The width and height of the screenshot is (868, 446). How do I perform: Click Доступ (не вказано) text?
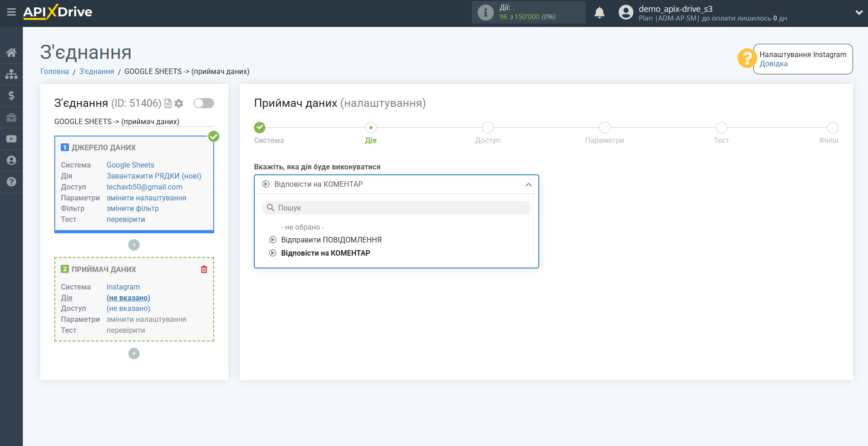pyautogui.click(x=128, y=308)
